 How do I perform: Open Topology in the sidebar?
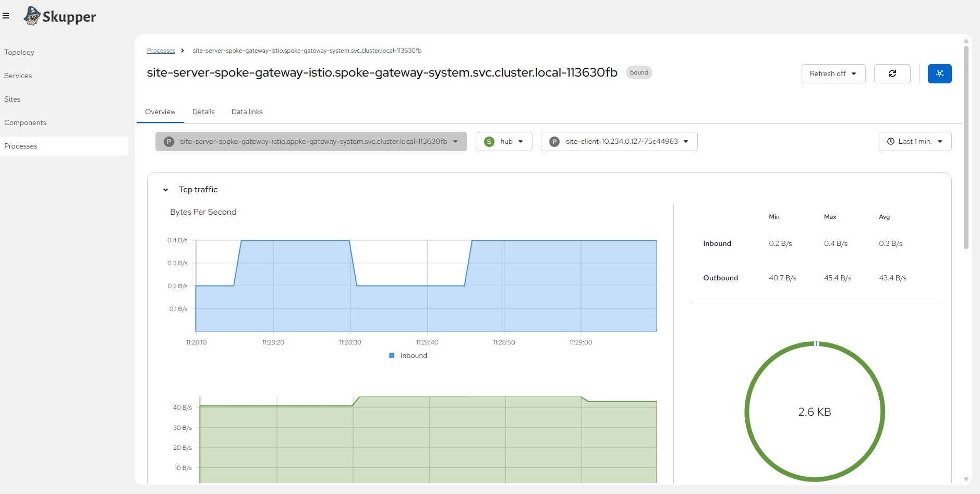64,52
